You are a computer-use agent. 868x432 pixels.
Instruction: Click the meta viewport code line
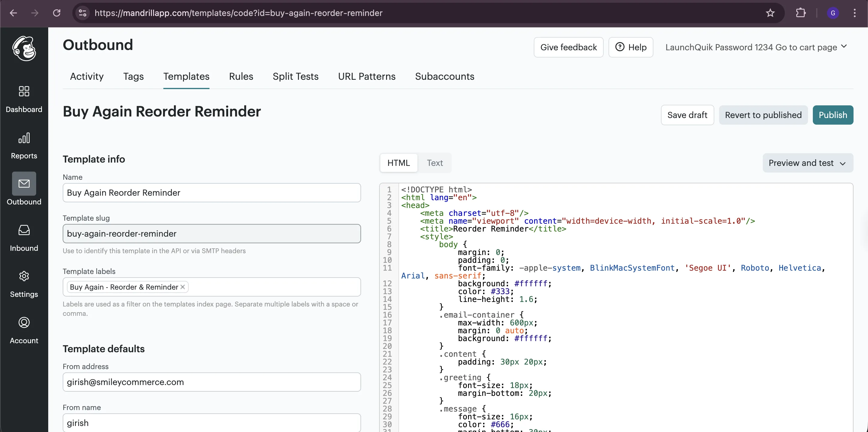tap(587, 221)
